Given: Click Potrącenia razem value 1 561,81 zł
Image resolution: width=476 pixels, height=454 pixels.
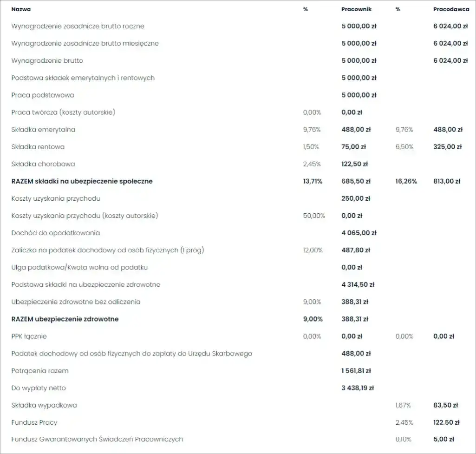Looking at the screenshot, I should [x=356, y=371].
